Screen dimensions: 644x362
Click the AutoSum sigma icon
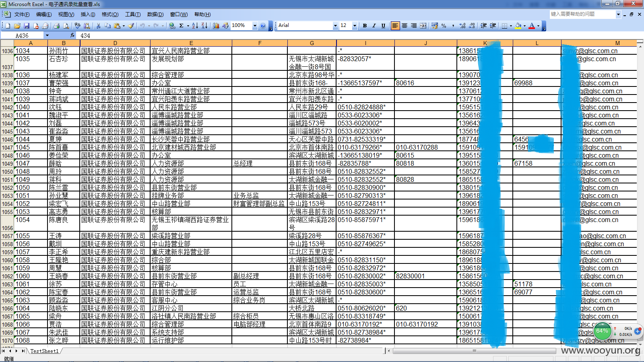pos(182,26)
